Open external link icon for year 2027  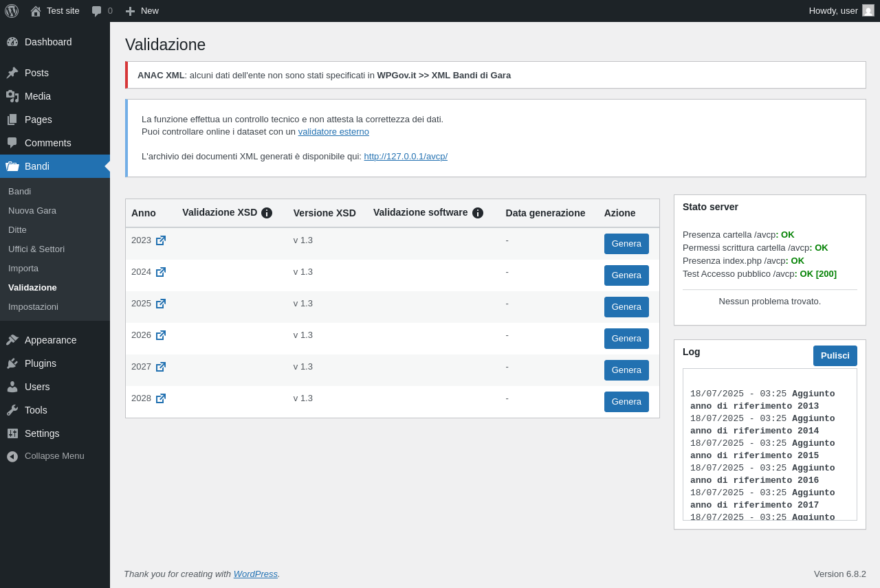(x=161, y=367)
